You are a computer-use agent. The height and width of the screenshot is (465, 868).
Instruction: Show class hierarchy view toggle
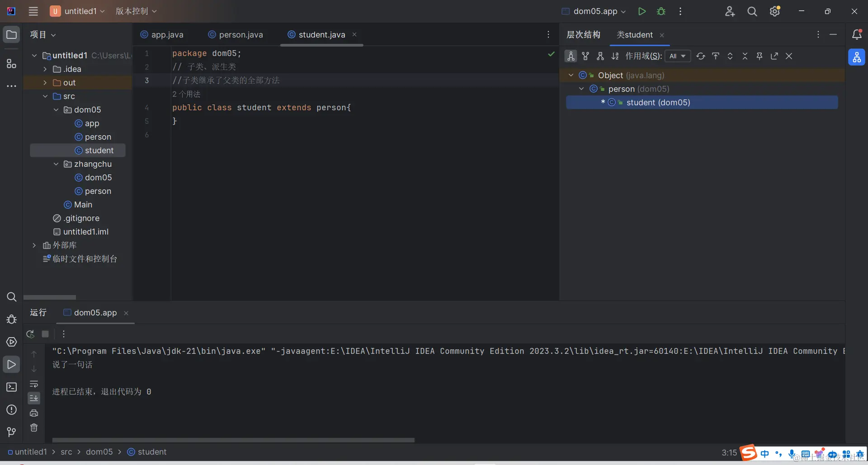[x=571, y=56]
